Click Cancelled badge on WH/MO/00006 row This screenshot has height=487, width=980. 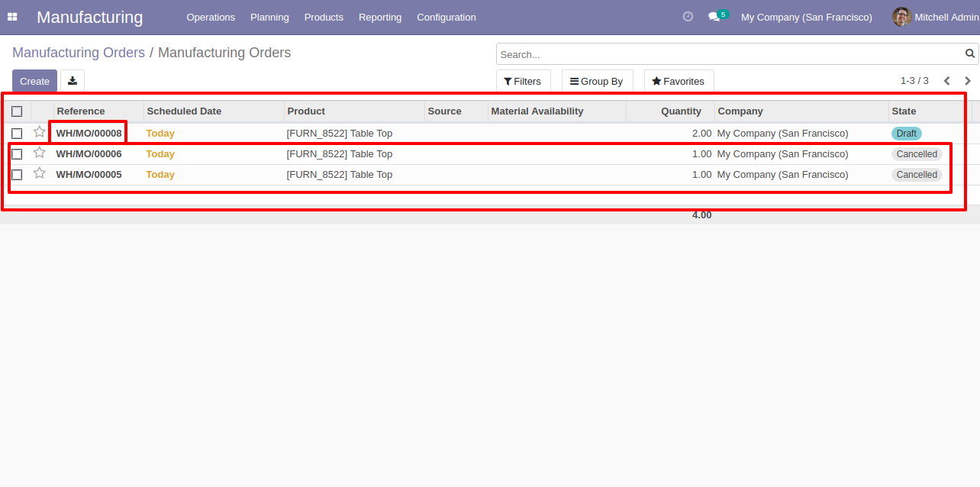click(x=917, y=154)
